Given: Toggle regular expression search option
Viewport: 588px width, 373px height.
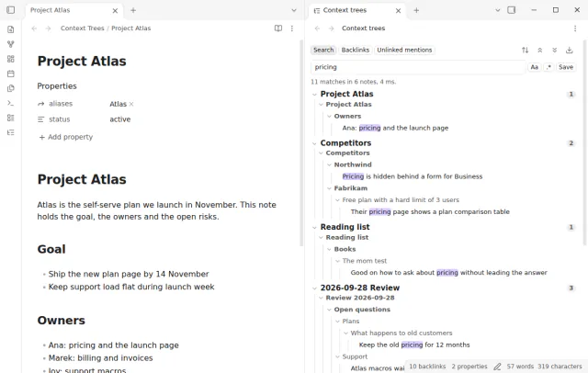Looking at the screenshot, I should (x=548, y=67).
